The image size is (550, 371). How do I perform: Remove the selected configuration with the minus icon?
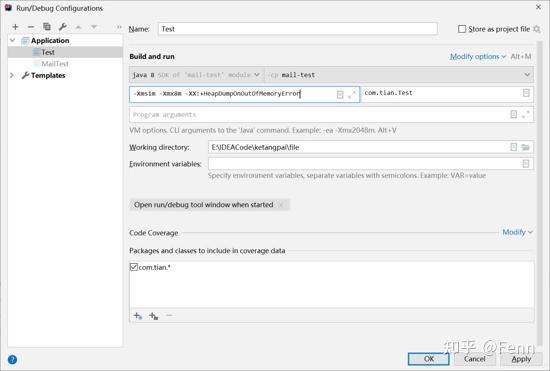click(31, 27)
